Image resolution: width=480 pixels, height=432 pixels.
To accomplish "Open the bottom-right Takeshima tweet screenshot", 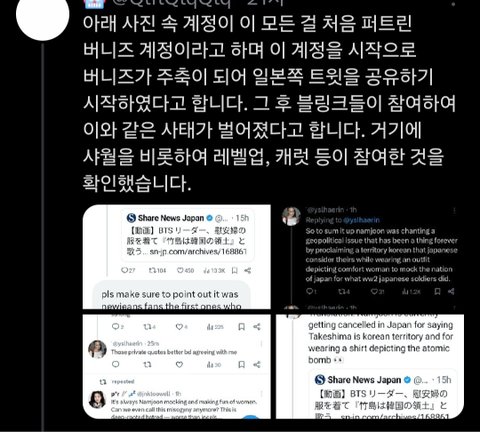I will (x=370, y=367).
